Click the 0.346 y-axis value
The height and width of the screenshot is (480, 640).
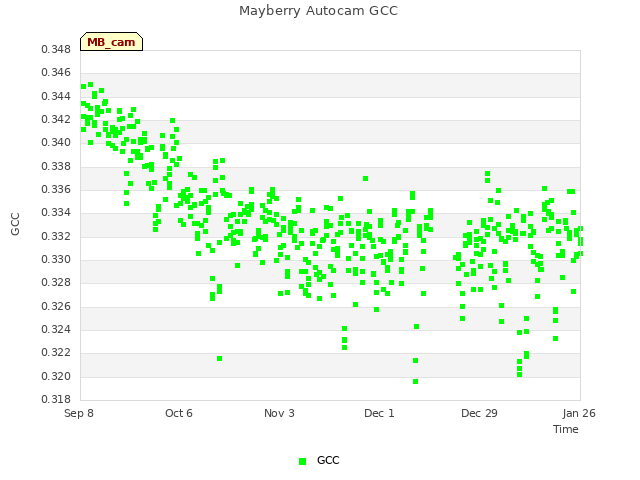[x=56, y=73]
